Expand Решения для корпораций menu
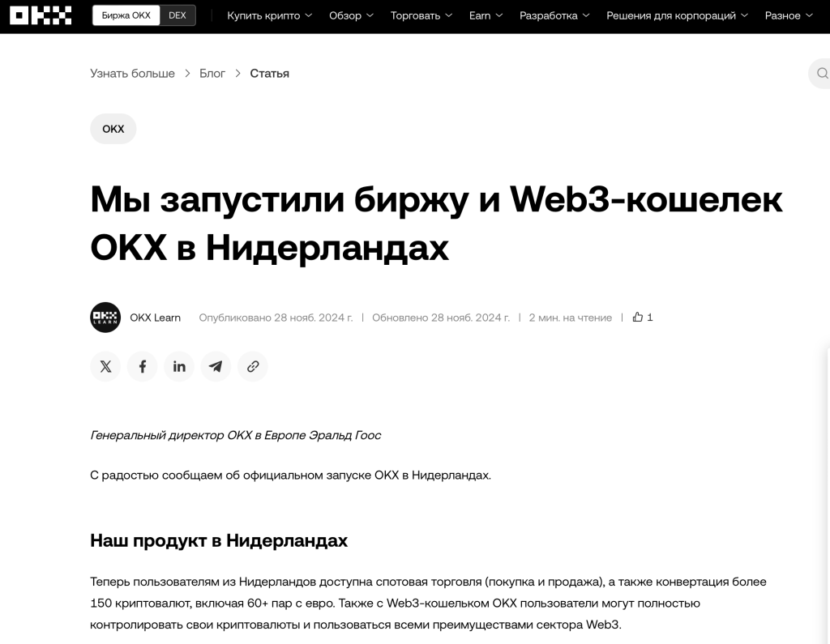The height and width of the screenshot is (644, 830). (677, 16)
